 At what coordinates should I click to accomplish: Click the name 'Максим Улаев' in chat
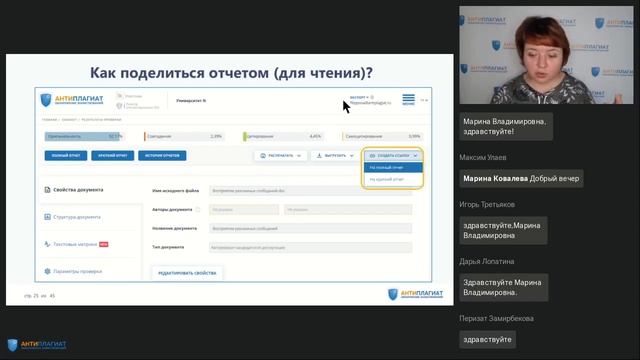(x=482, y=158)
